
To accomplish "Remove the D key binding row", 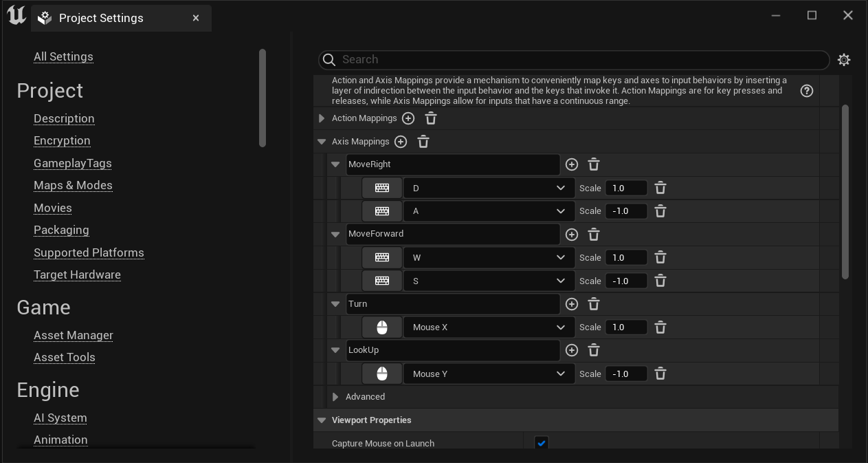I will (x=660, y=188).
